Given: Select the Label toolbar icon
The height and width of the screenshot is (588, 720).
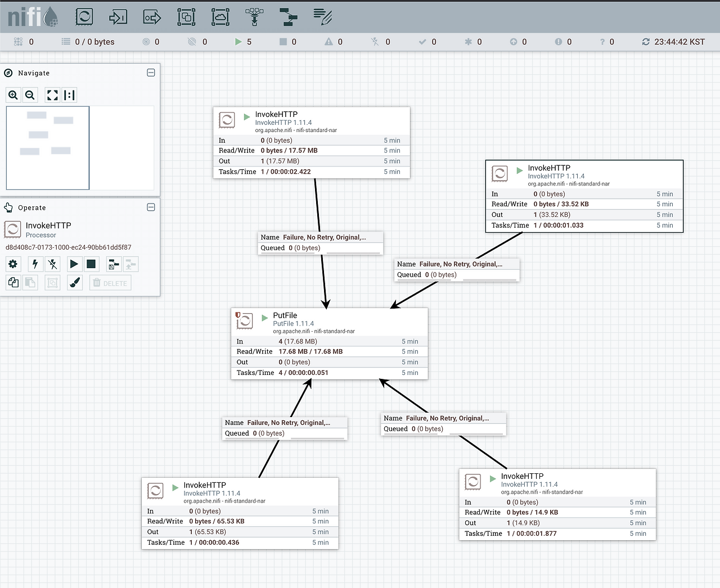Looking at the screenshot, I should coord(322,17).
